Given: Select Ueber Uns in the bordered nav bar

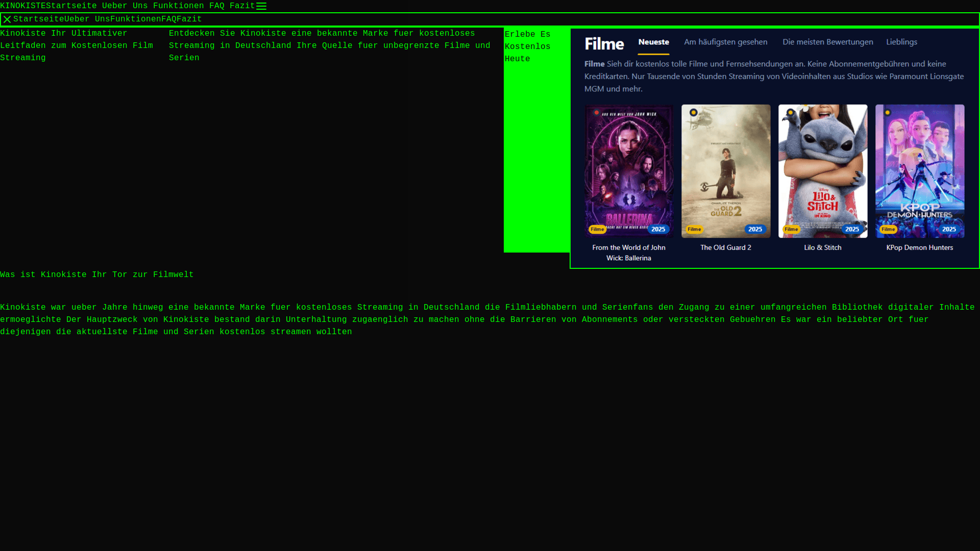Looking at the screenshot, I should pos(87,19).
